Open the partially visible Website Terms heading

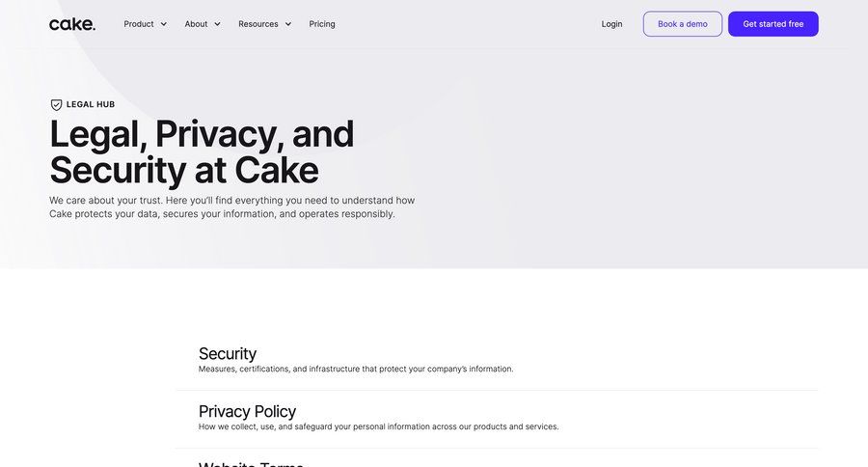(251, 463)
